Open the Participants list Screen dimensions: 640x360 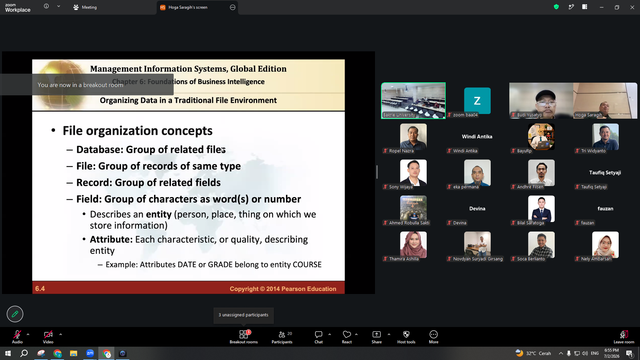(282, 337)
